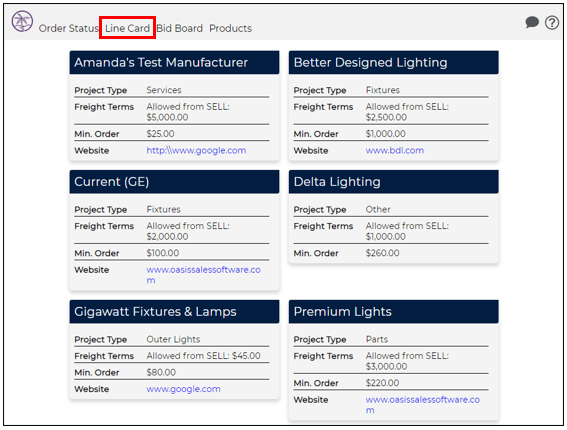This screenshot has height=430, width=567.
Task: Click the $80.00 minimum order value
Action: (x=161, y=372)
